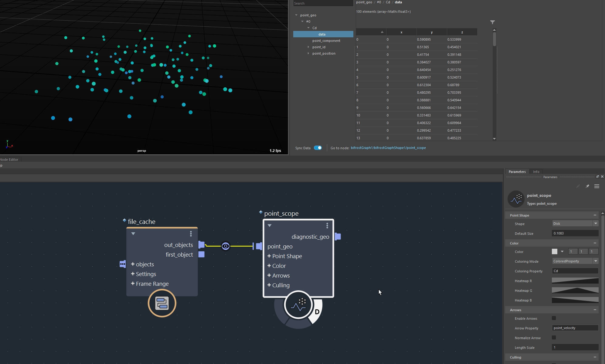
Task: Click the pin icon in Parameters panel
Action: tap(587, 186)
